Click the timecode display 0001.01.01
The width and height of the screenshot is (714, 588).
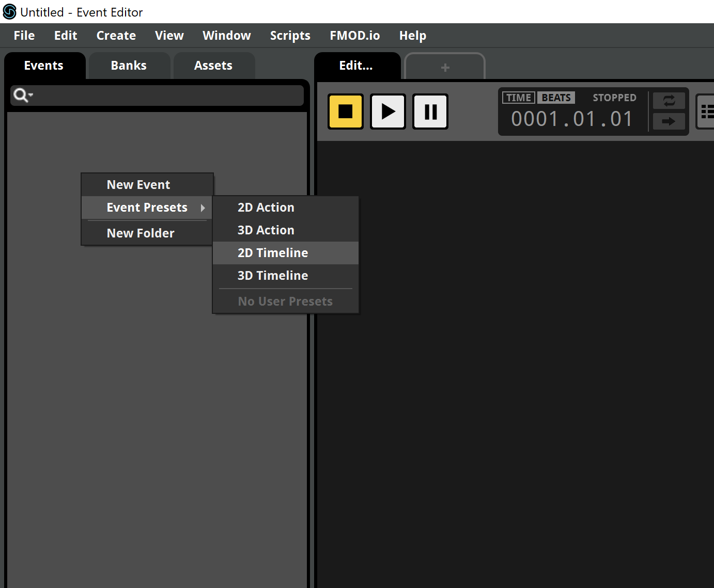pyautogui.click(x=572, y=119)
